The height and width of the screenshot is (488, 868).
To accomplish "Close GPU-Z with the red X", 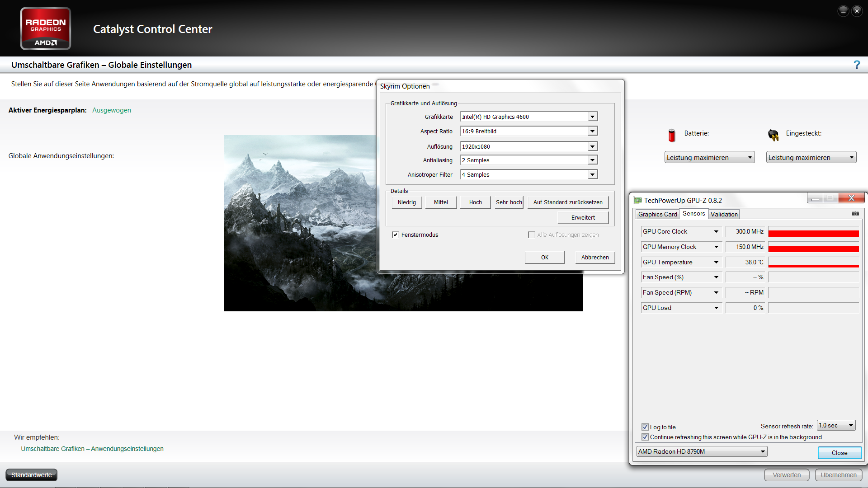I will click(x=851, y=198).
